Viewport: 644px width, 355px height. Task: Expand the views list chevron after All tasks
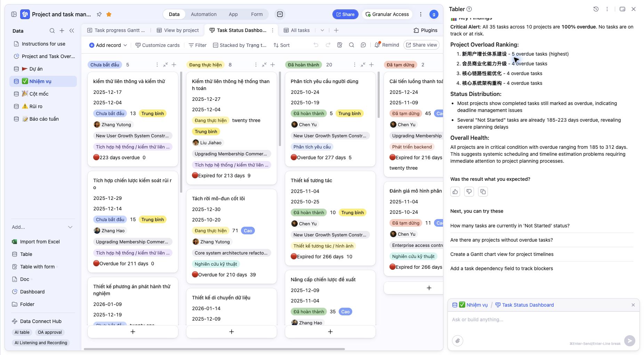click(x=322, y=30)
